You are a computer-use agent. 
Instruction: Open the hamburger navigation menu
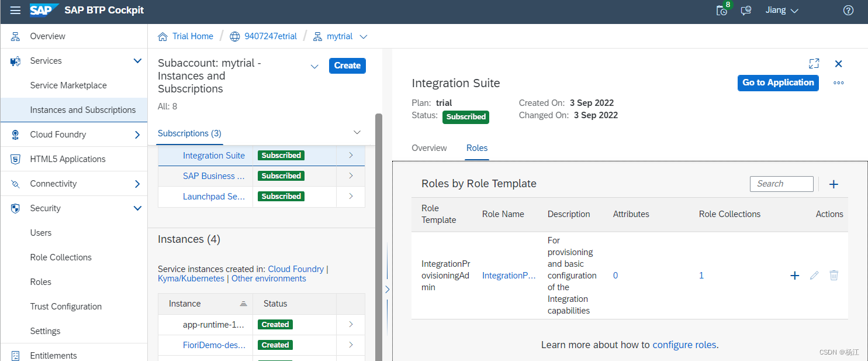pyautogui.click(x=16, y=10)
